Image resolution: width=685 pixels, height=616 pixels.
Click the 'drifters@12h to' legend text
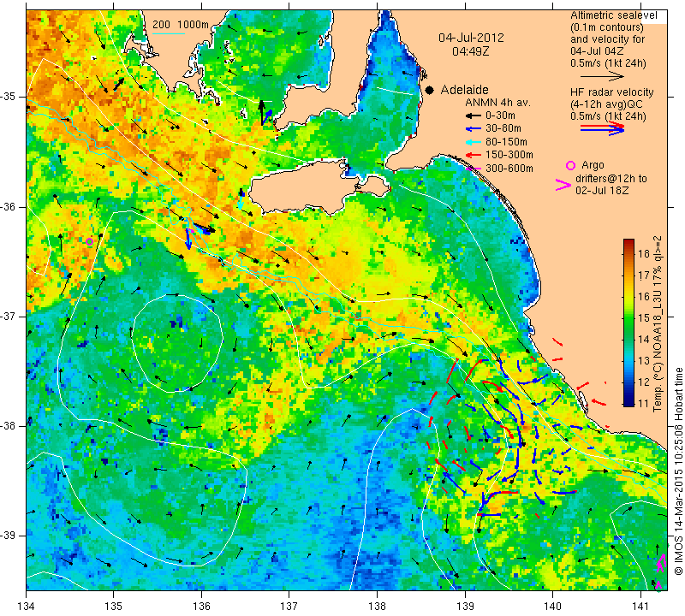tap(611, 179)
